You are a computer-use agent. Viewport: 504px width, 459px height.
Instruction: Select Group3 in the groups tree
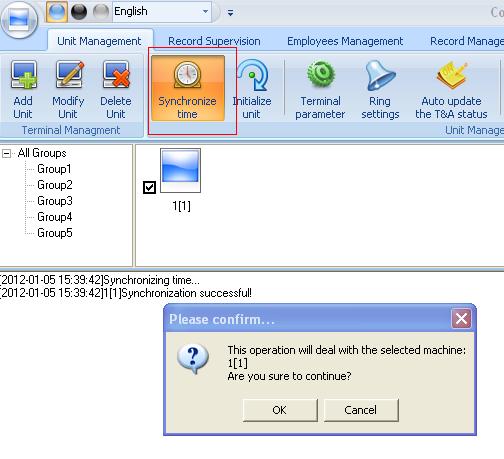point(55,201)
